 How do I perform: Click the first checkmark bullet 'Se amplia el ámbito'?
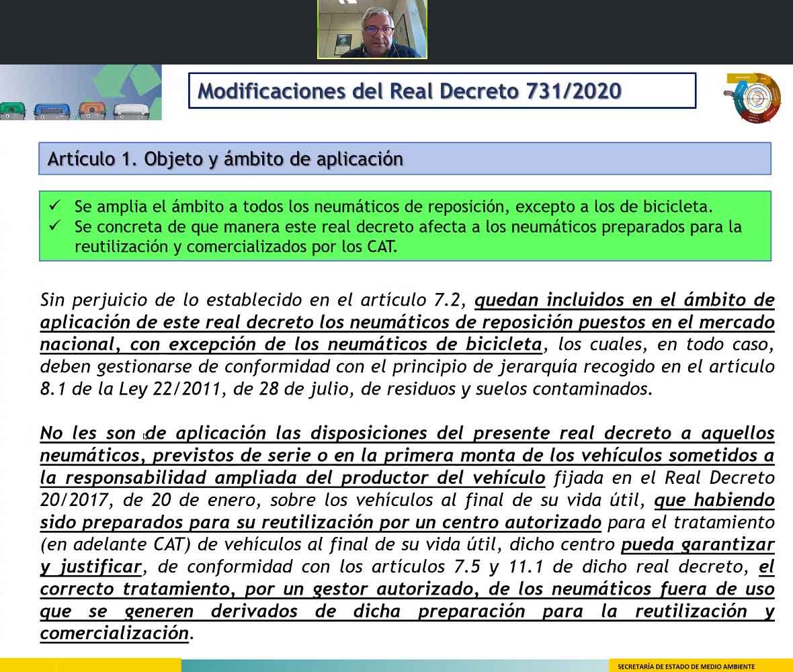point(54,205)
